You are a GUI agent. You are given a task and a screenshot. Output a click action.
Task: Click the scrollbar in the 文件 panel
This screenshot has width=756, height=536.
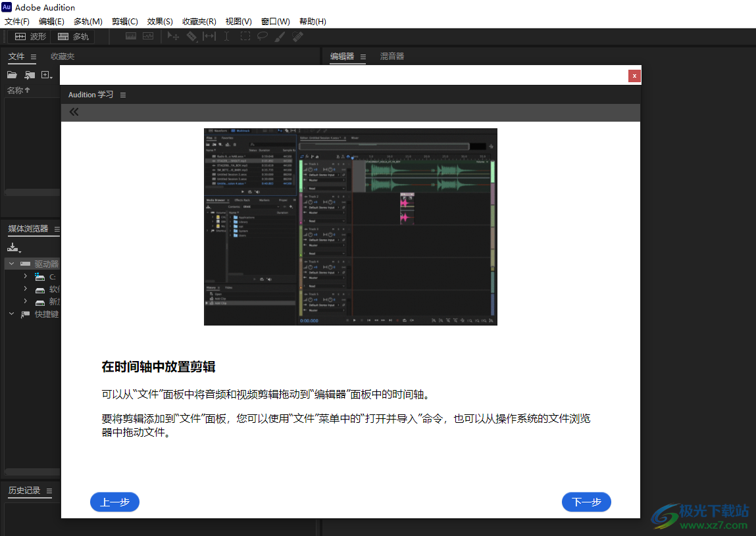pos(31,191)
